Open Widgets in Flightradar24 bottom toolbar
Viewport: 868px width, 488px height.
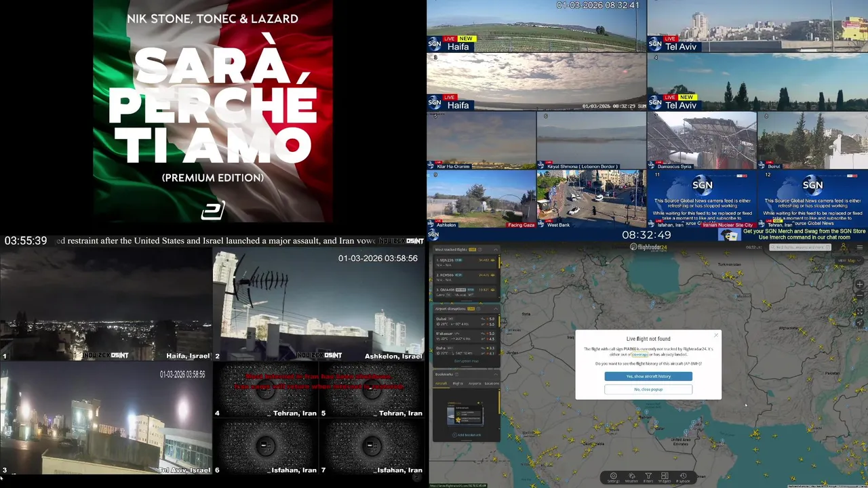pyautogui.click(x=665, y=478)
